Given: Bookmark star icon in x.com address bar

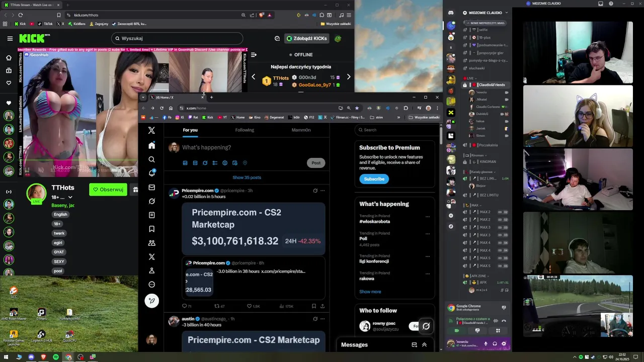Looking at the screenshot, I should (x=357, y=108).
